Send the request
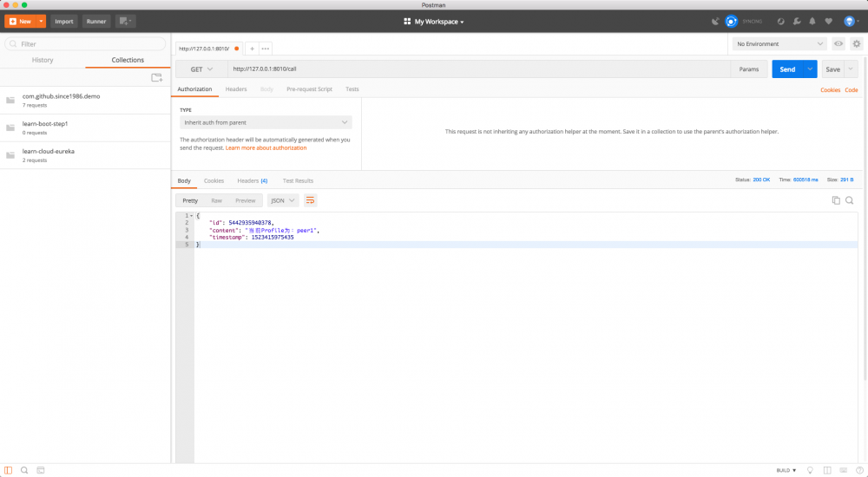Screen dimensions: 868x477 (787, 69)
